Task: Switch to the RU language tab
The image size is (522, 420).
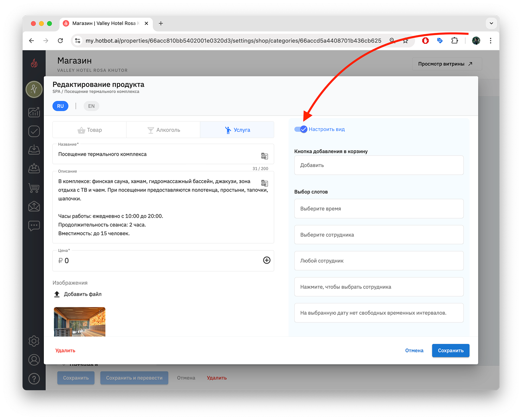Action: (x=60, y=106)
